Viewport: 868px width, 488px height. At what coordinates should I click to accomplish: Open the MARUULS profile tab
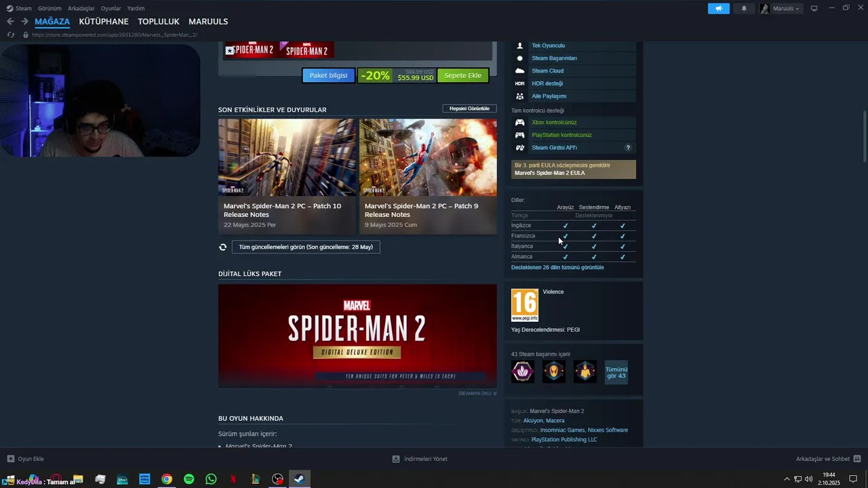208,22
